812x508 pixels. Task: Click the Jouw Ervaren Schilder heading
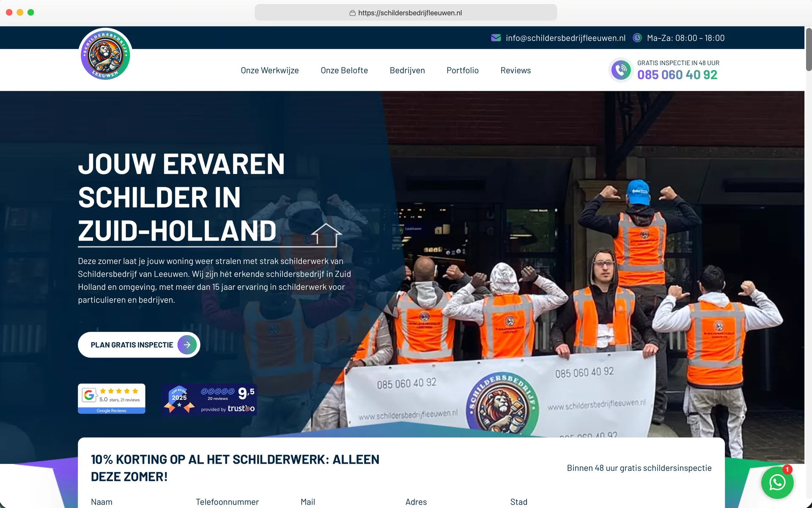click(x=182, y=197)
